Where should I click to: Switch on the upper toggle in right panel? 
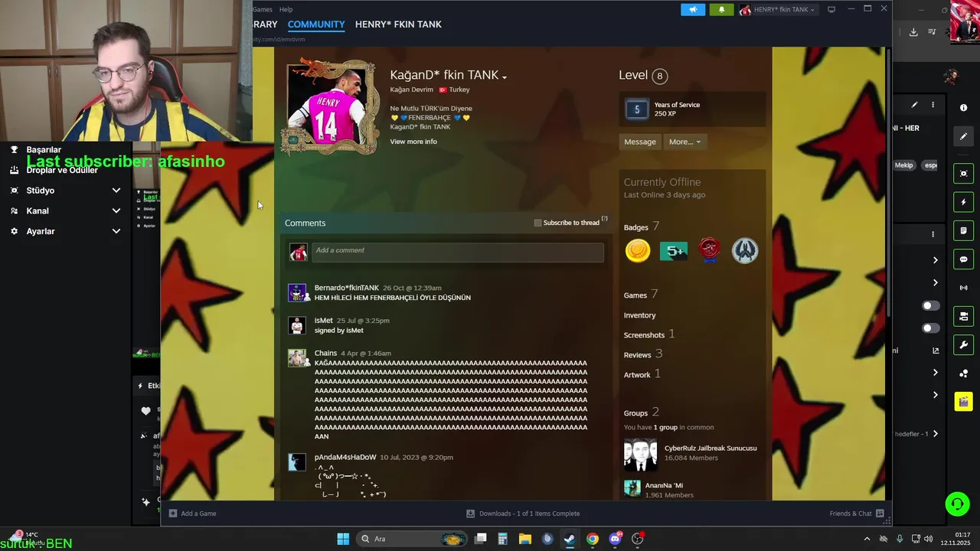tap(931, 305)
